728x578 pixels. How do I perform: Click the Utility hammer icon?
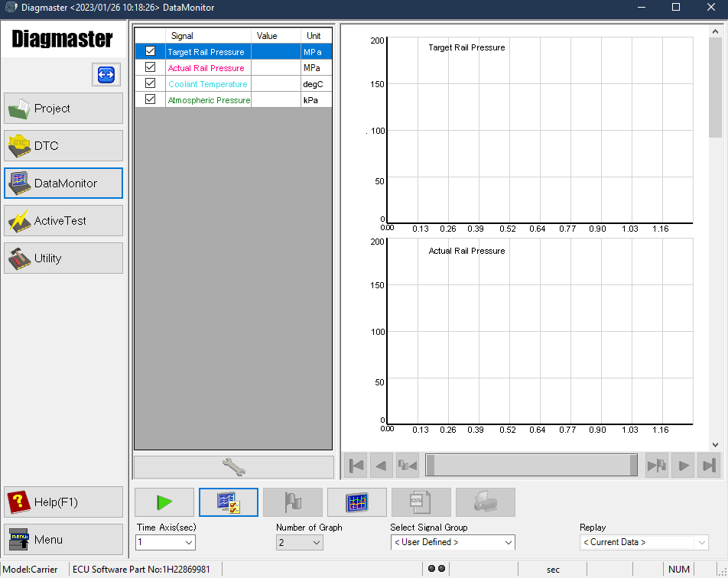[x=20, y=258]
